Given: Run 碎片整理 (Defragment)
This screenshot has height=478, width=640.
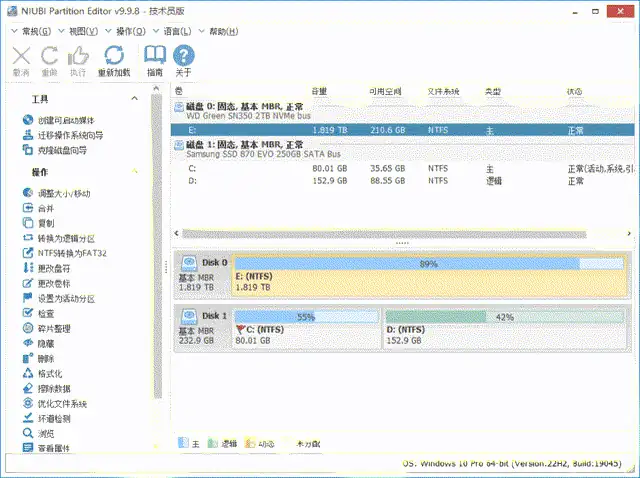Looking at the screenshot, I should tap(47, 328).
